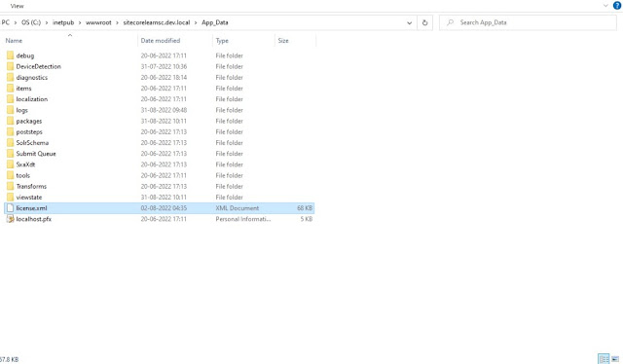Screen dimensions: 623x364
Task: Sort files by Name column
Action: tap(14, 41)
